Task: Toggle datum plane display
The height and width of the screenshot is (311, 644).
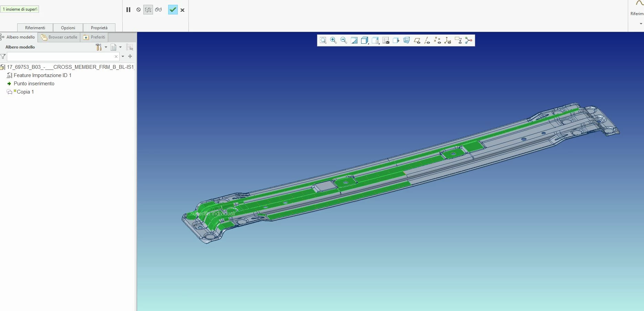Action: coord(417,41)
